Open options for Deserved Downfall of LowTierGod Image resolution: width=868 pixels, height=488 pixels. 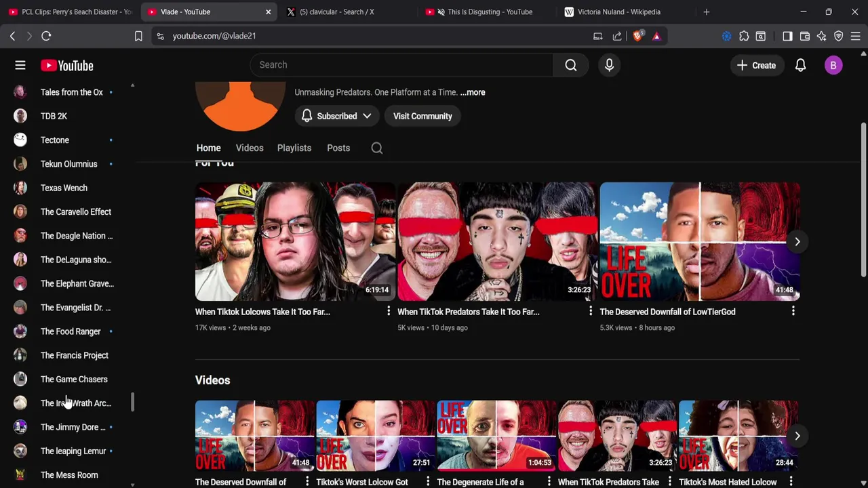coord(793,311)
